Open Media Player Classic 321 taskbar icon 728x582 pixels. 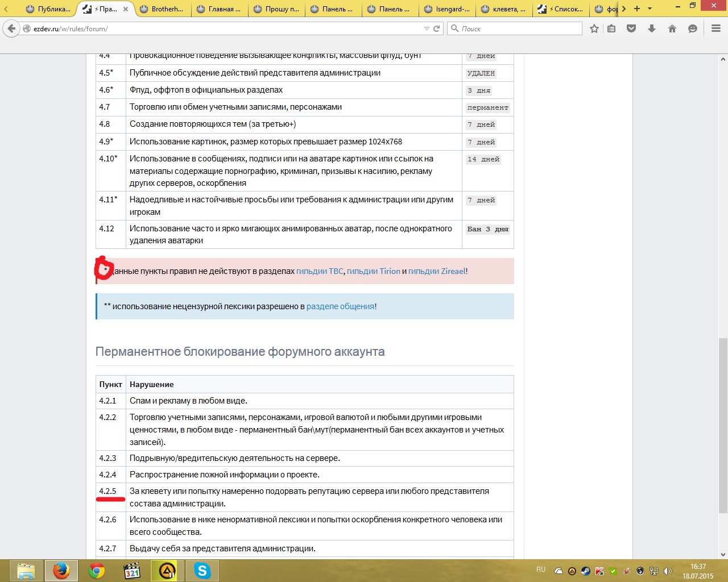pyautogui.click(x=132, y=571)
